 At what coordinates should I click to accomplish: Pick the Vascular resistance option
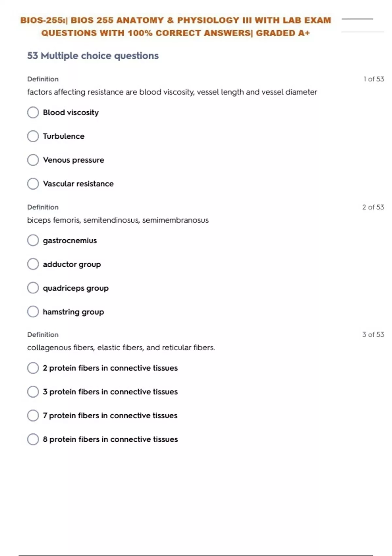[33, 184]
